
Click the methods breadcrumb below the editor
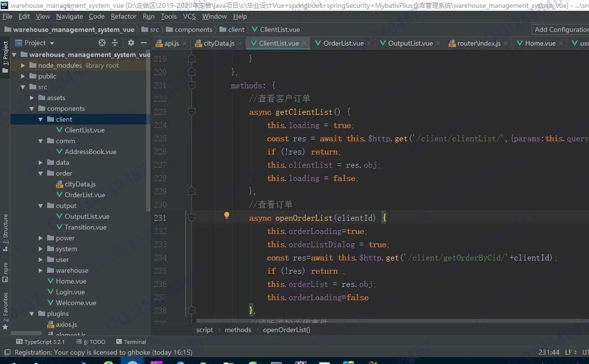[x=238, y=330]
